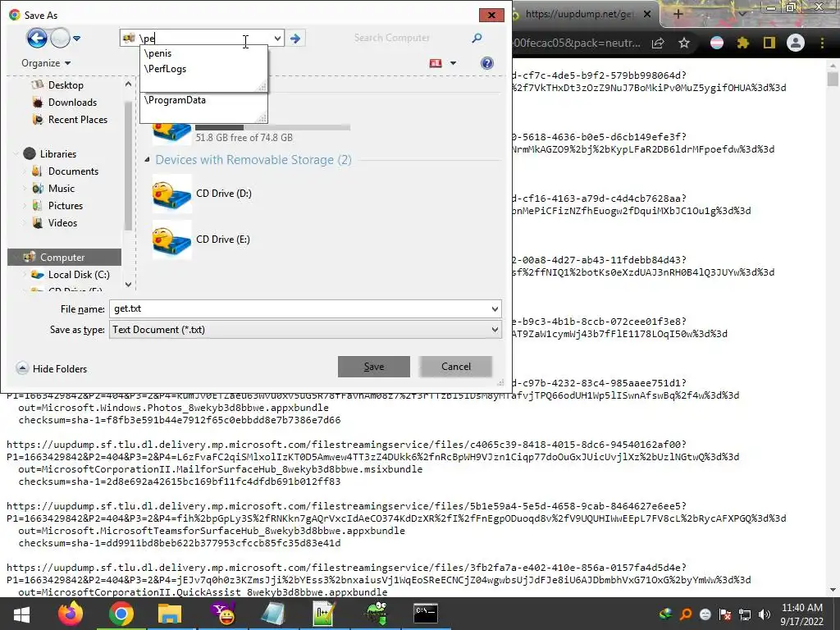Viewport: 840px width, 630px height.
Task: Click the grayed Forward arrow in Save As
Action: point(60,38)
